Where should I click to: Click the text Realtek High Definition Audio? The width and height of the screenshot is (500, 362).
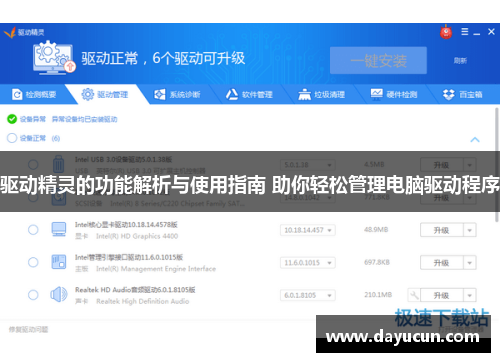coord(143,301)
